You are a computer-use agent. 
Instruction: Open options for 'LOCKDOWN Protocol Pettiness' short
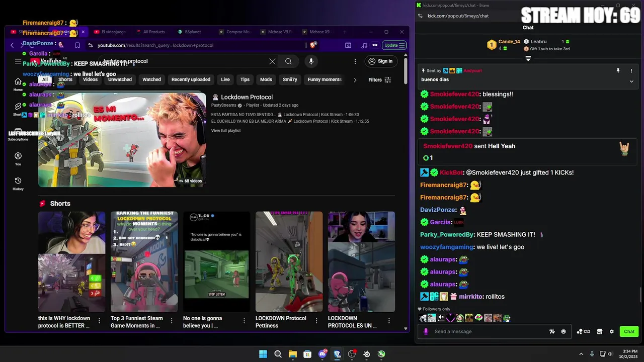coord(316,321)
